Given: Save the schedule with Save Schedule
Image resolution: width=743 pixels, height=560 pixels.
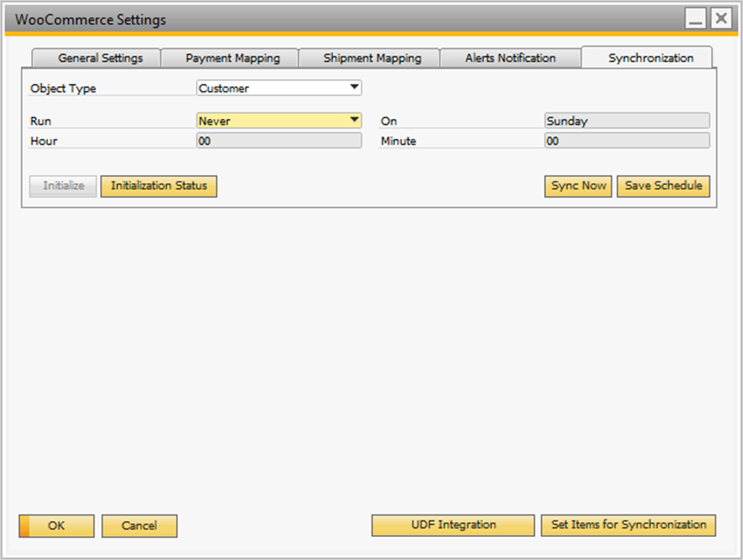Looking at the screenshot, I should [663, 186].
